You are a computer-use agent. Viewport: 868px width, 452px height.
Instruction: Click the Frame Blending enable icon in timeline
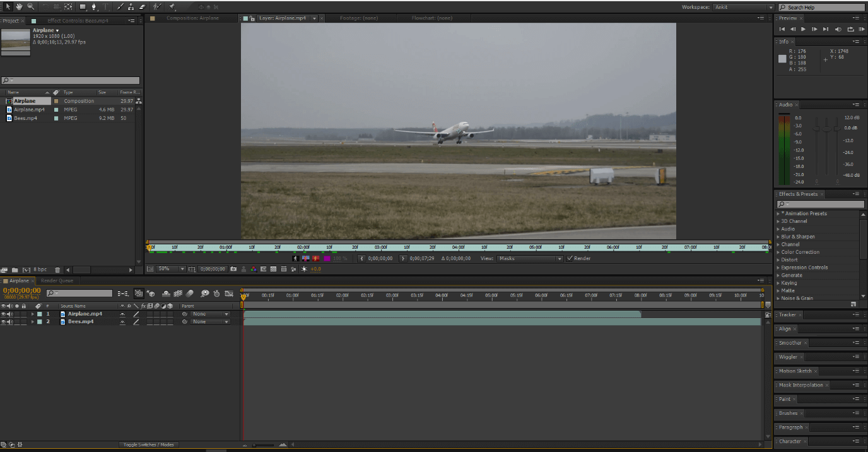point(178,294)
